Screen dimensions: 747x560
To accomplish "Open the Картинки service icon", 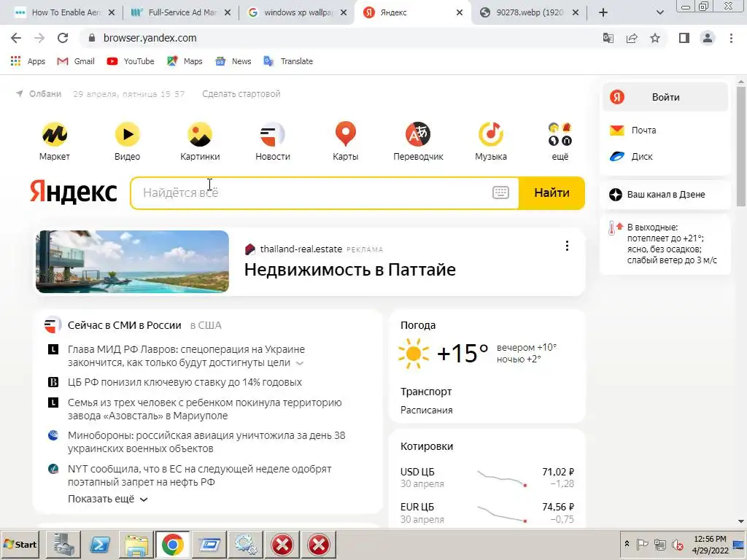I will 200,141.
